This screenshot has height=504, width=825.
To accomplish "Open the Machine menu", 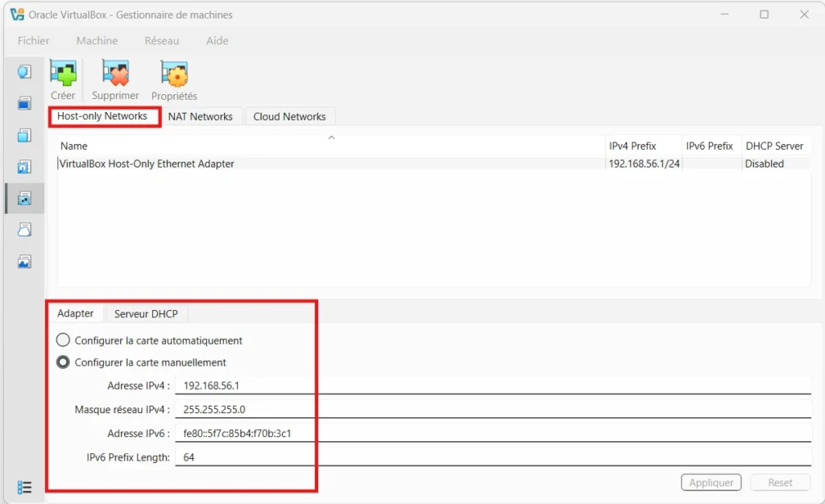I will coord(97,40).
